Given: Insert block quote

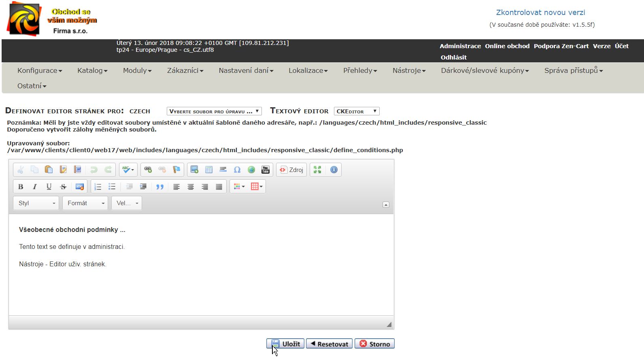Looking at the screenshot, I should [160, 187].
